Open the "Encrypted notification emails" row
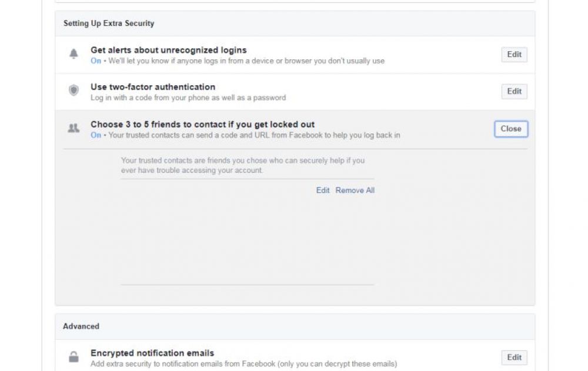 (x=152, y=353)
